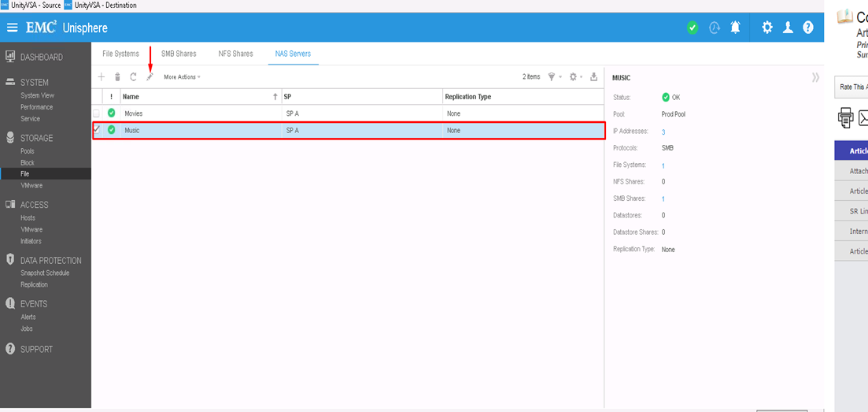868x412 pixels.
Task: Click the plus icon to add NAS server
Action: coord(101,77)
